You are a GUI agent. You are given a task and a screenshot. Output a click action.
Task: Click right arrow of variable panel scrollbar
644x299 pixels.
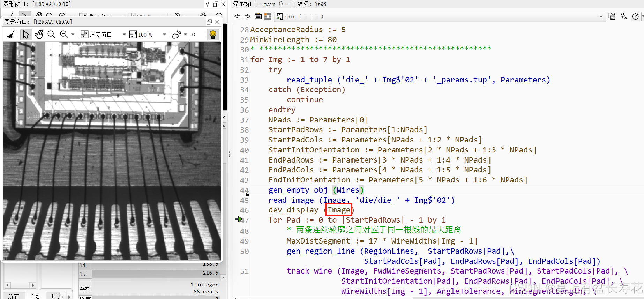pyautogui.click(x=33, y=285)
